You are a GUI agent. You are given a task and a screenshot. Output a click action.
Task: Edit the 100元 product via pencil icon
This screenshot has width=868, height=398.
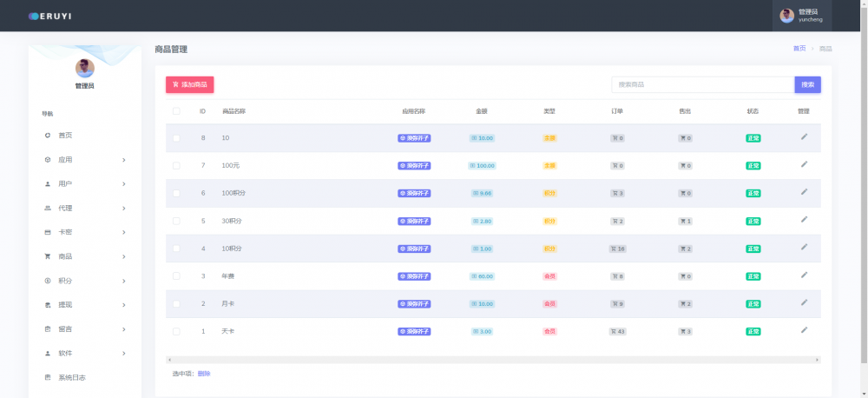(x=804, y=164)
